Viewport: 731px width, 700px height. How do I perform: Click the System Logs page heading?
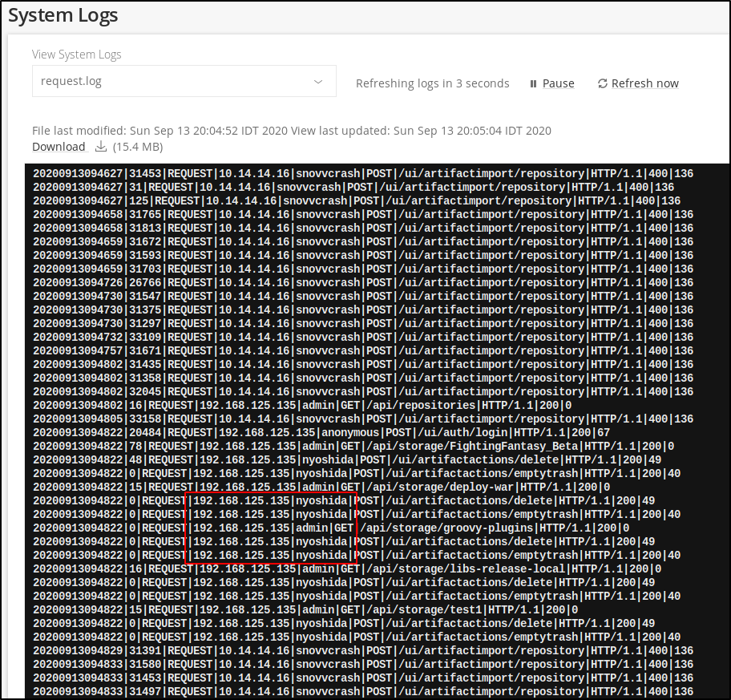click(63, 15)
